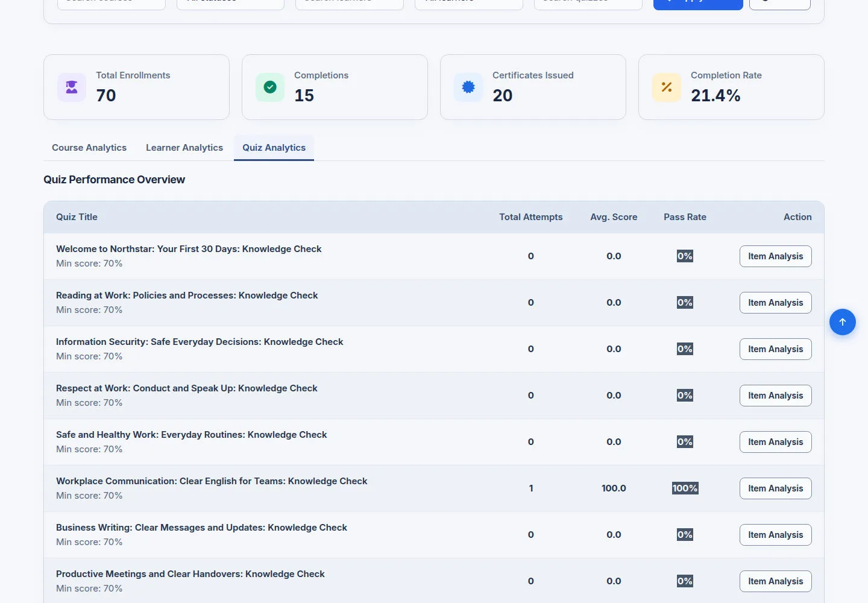868x603 pixels.
Task: Click Item Analysis for Respect at Work quiz
Action: tap(775, 396)
